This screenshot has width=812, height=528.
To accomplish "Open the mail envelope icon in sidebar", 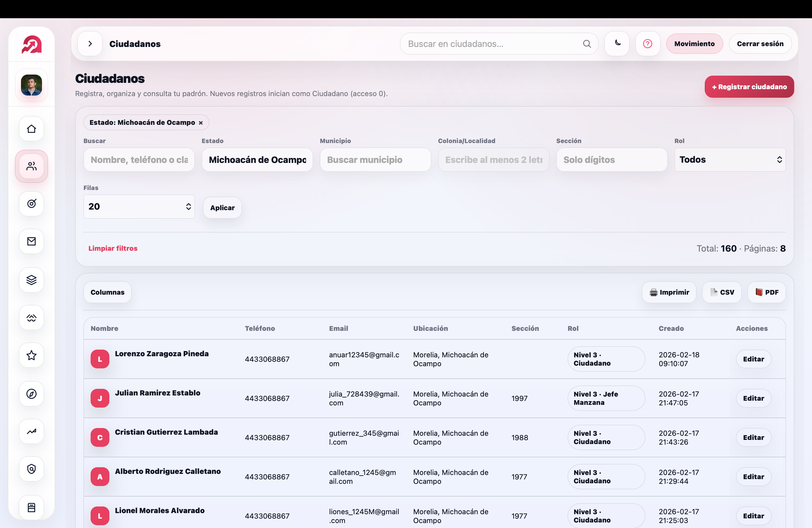I will click(x=31, y=241).
